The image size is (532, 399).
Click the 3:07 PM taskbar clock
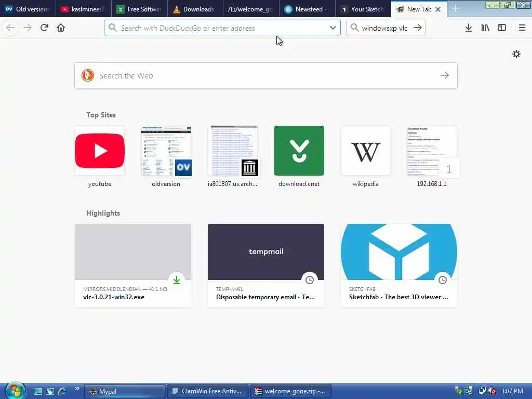(x=512, y=391)
